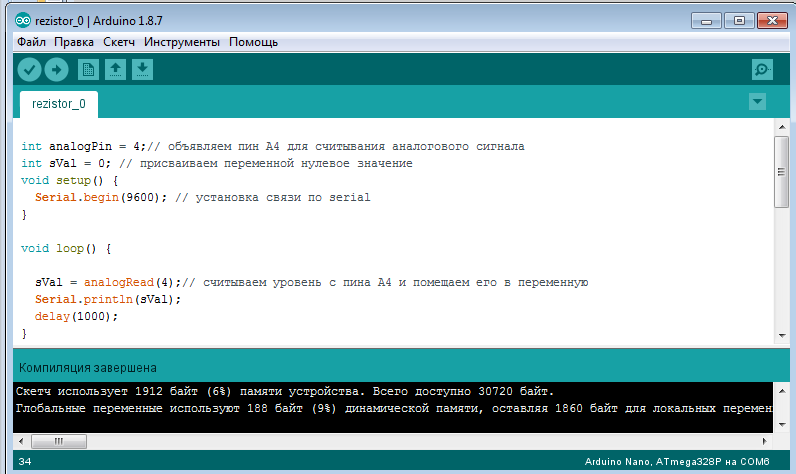Click the 'Компиляция завершена' status message
The height and width of the screenshot is (474, 796).
tap(88, 367)
